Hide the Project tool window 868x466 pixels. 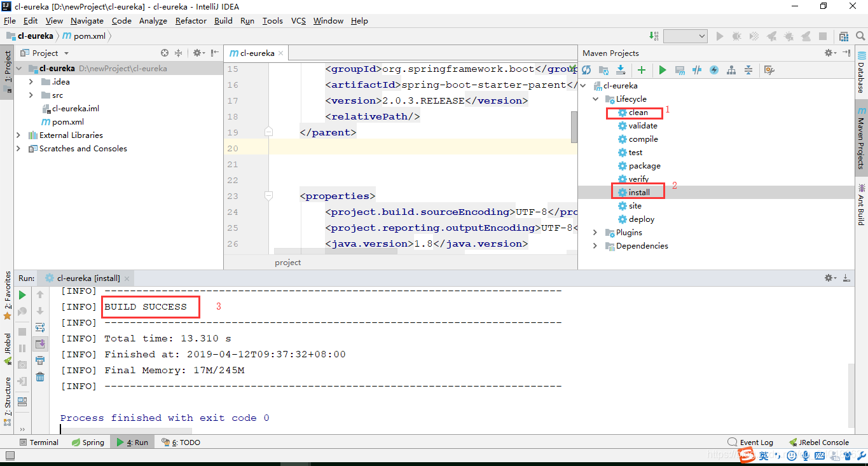(x=215, y=53)
